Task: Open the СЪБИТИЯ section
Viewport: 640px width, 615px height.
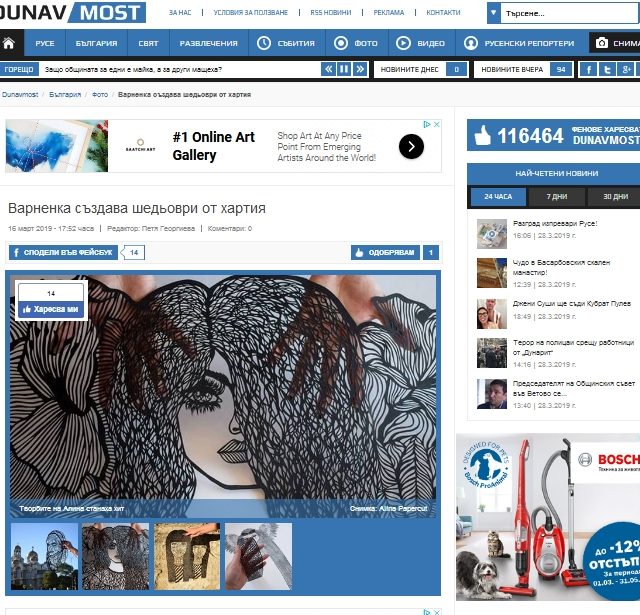Action: click(287, 43)
